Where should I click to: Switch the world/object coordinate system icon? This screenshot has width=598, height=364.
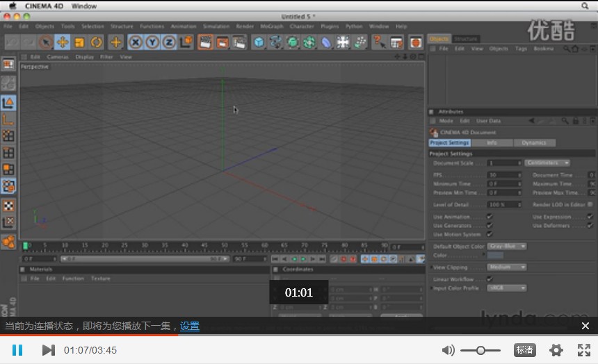186,42
